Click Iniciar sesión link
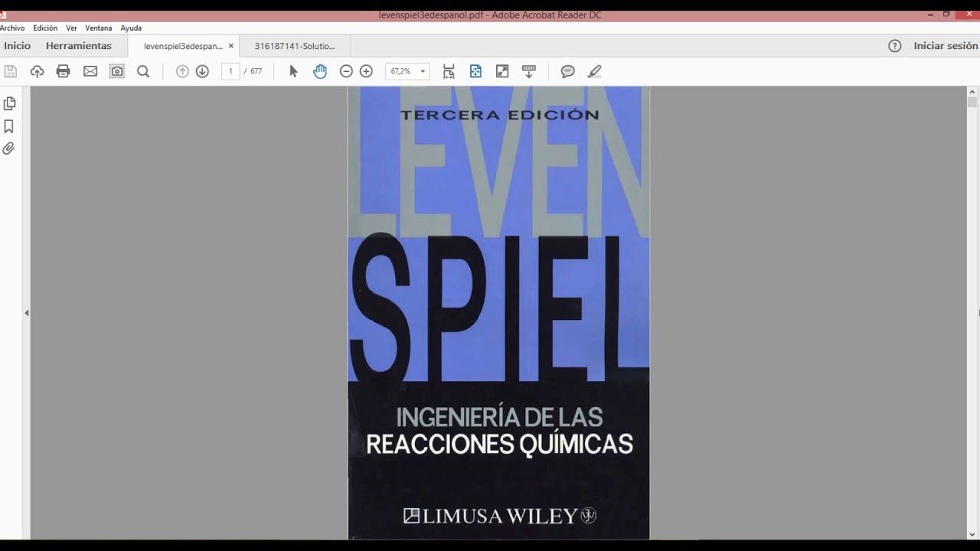 tap(946, 46)
